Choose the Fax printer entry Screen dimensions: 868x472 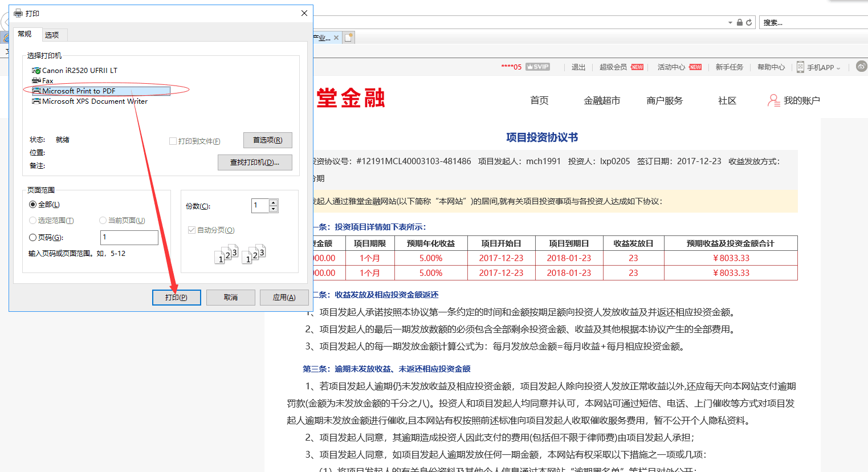[x=47, y=81]
